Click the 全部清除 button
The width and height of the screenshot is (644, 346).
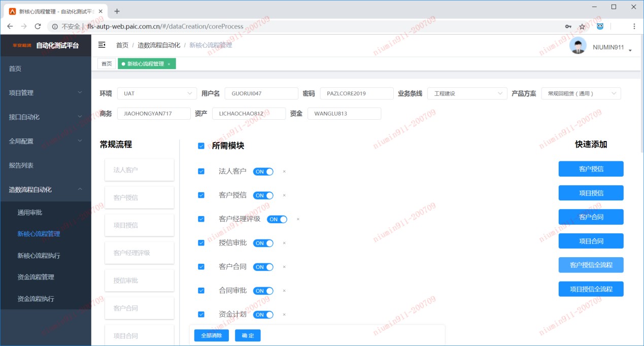pos(211,335)
